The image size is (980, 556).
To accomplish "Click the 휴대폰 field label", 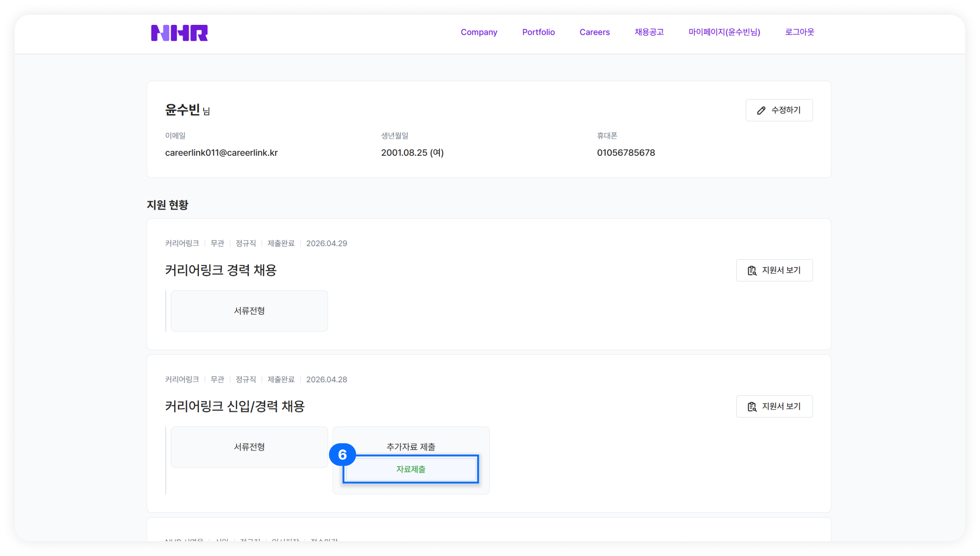I will point(607,135).
